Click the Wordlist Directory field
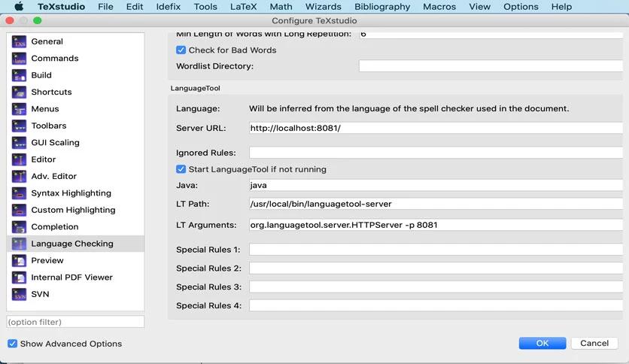 point(491,66)
